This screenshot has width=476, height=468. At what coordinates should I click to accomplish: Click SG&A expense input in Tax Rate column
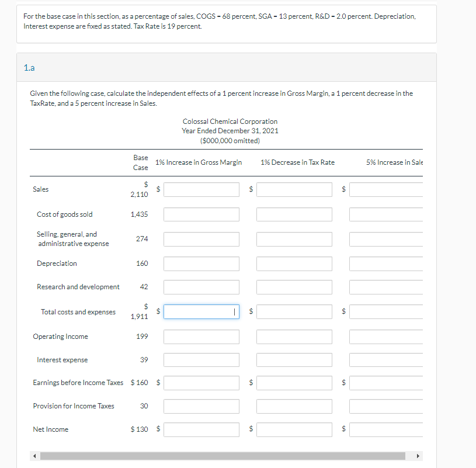coord(294,239)
